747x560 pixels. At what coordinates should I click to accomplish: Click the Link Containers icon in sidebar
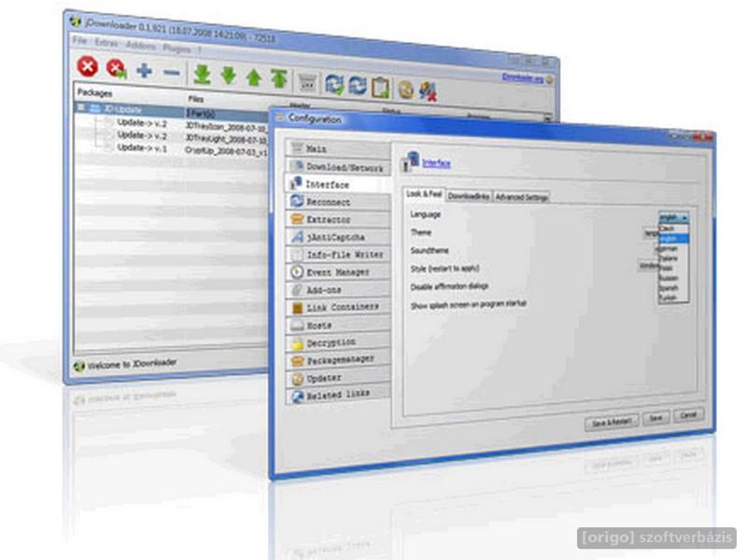pos(297,308)
